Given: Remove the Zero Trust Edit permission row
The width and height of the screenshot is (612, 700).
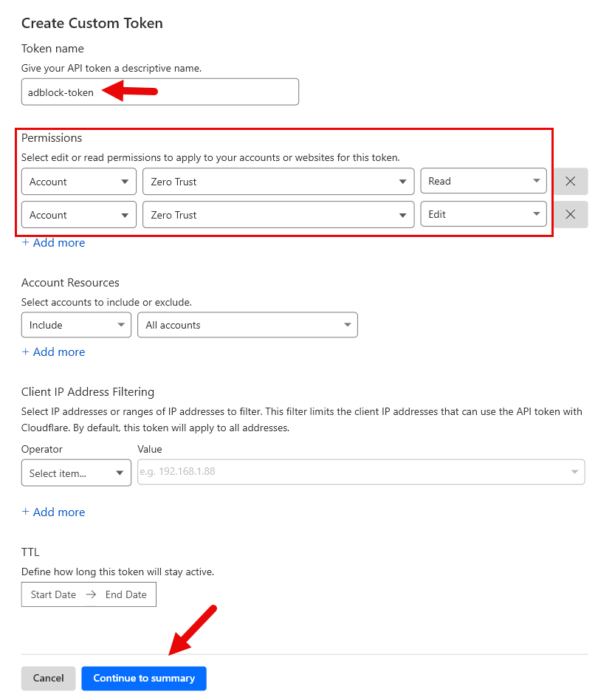Looking at the screenshot, I should click(x=570, y=215).
